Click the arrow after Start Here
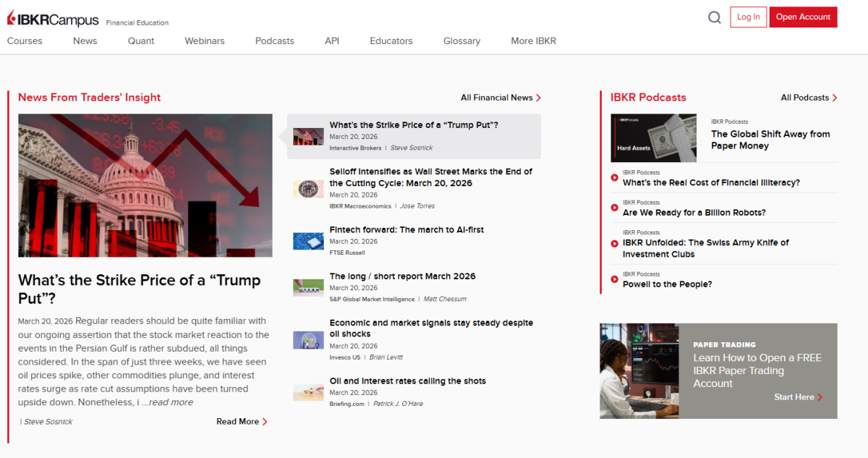Viewport: 868px width, 458px height. (820, 397)
